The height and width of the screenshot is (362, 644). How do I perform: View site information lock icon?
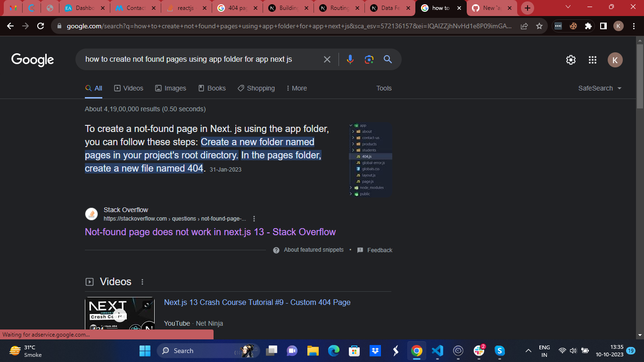coord(59,26)
